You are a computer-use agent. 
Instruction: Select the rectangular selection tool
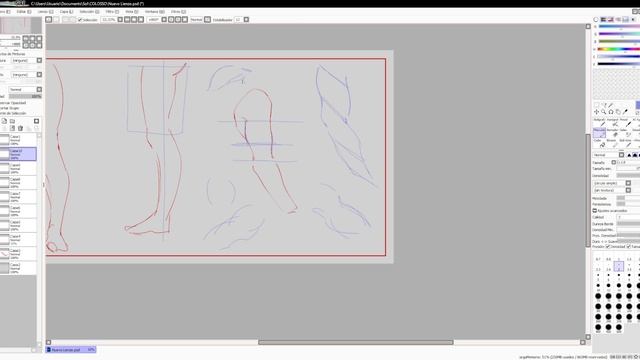click(x=597, y=105)
